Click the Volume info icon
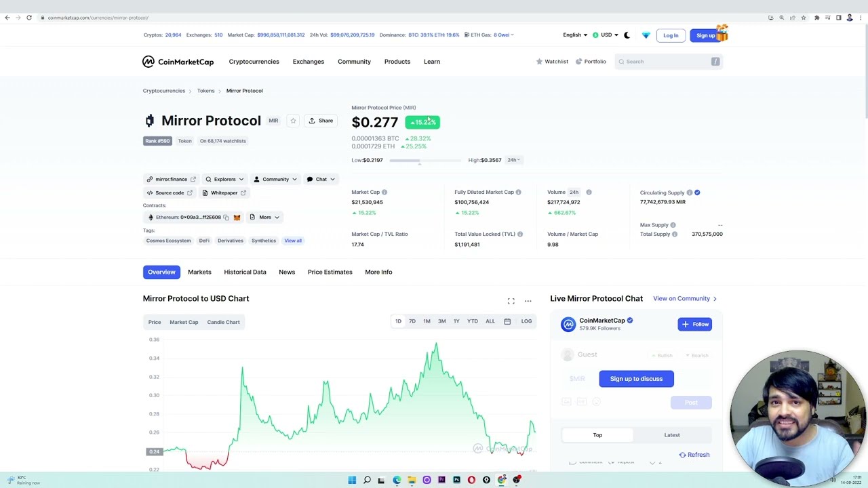 pos(589,192)
